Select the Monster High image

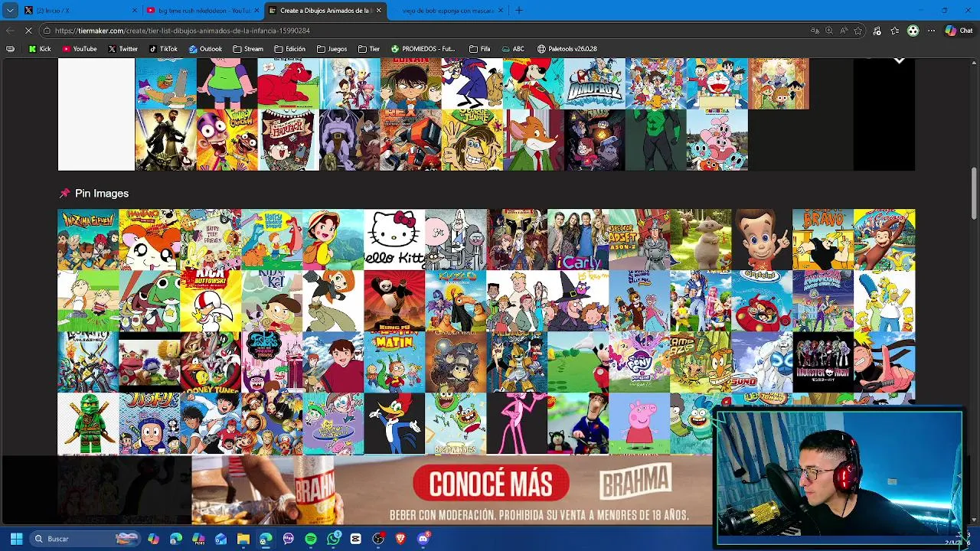coord(823,362)
